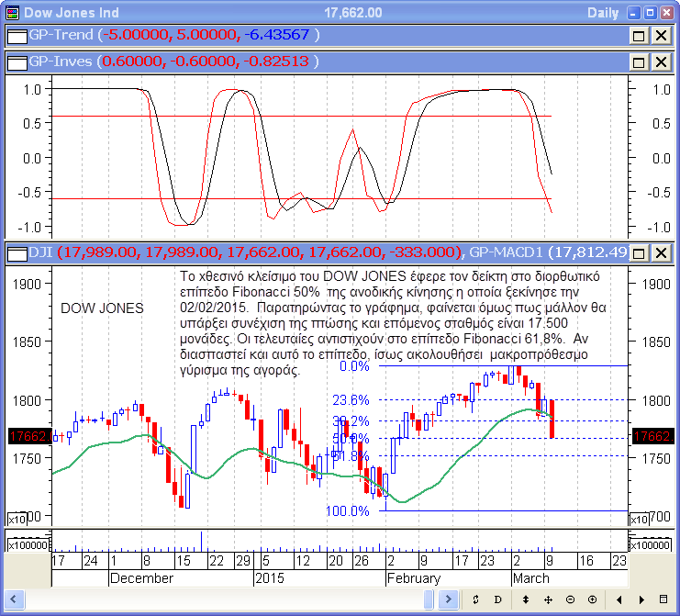Open the chart options list icon

pos(663,599)
